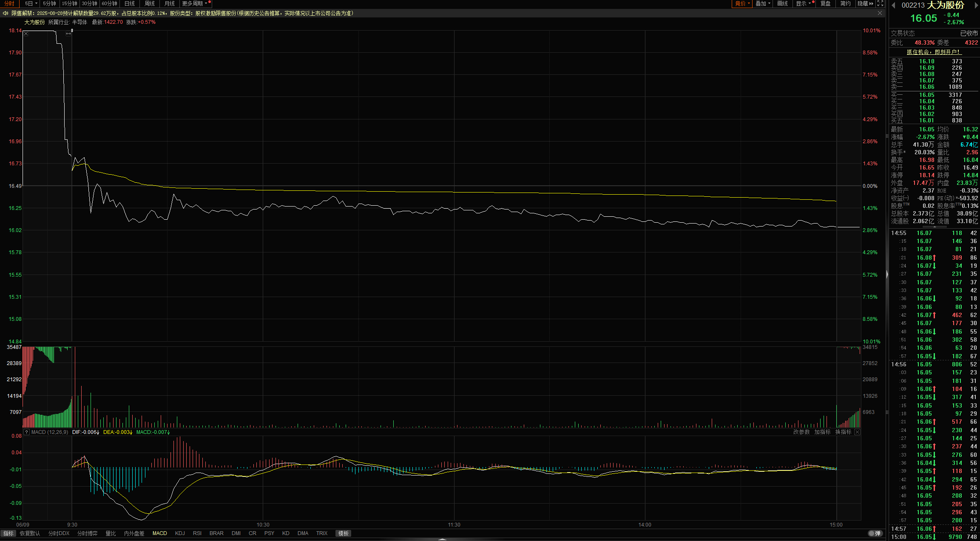This screenshot has height=541, width=980.
Task: Close the MACD indicator panel
Action: click(857, 432)
